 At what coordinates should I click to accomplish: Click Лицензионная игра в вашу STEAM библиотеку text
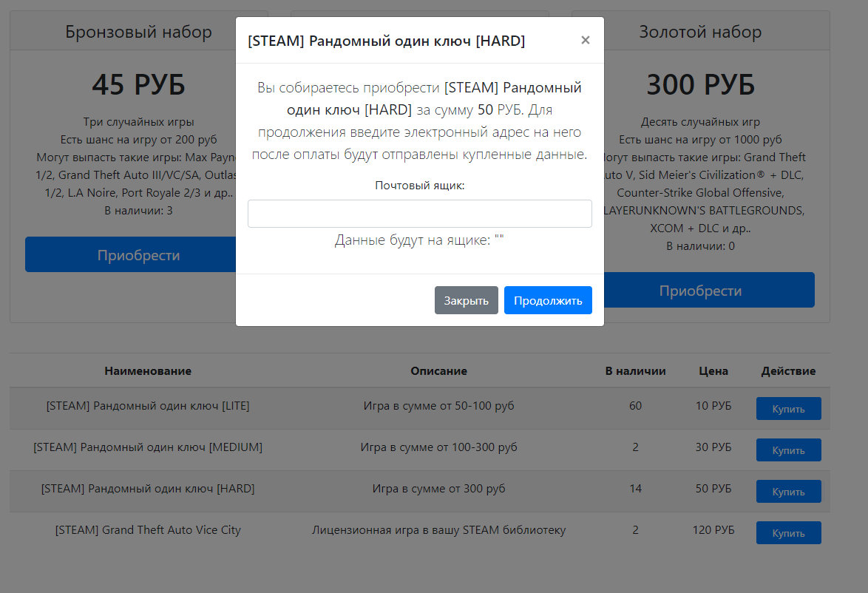pyautogui.click(x=438, y=530)
